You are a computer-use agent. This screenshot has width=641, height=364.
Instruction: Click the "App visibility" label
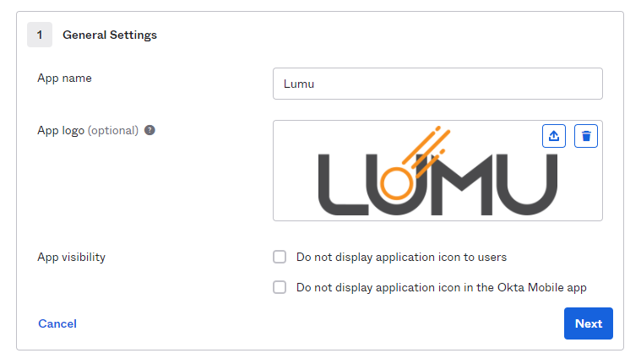tap(71, 257)
